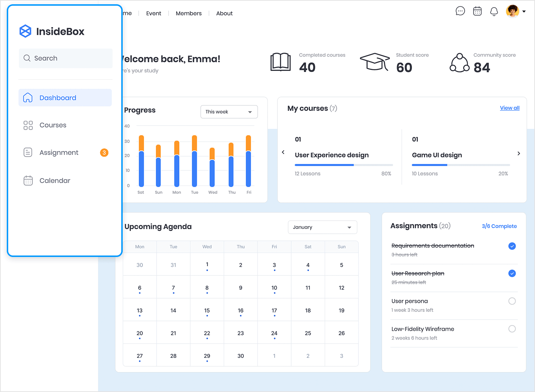Click the '80%' course value
The image size is (535, 392).
[386, 174]
